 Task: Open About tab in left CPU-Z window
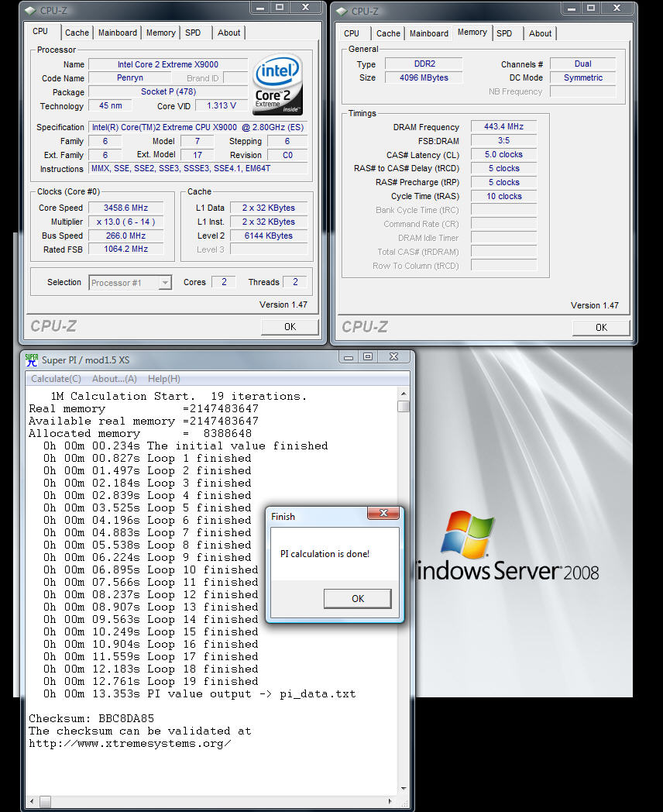click(x=228, y=33)
